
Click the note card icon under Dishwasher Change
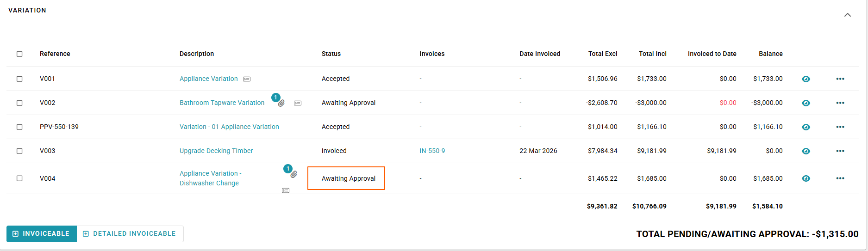[x=286, y=190]
